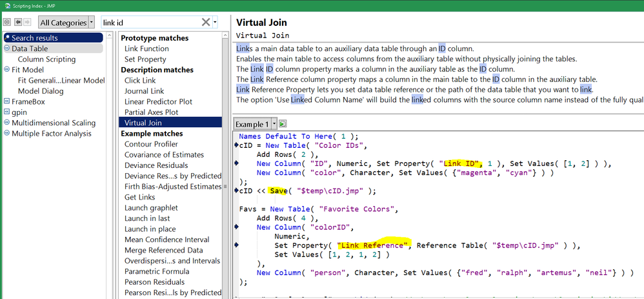Open the Link Function prototype match
644x299 pixels.
146,48
